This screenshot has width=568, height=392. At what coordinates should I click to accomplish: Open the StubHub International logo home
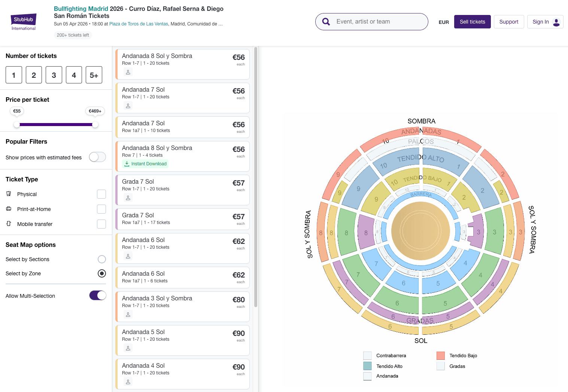coord(24,22)
